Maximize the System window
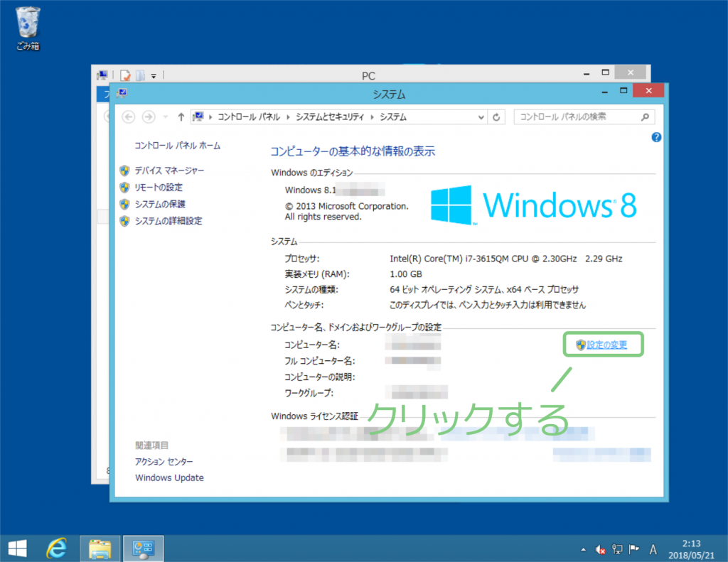 click(x=623, y=91)
